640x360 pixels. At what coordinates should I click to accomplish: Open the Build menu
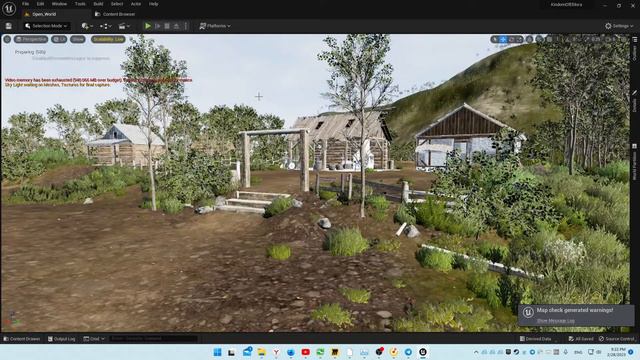(x=98, y=4)
